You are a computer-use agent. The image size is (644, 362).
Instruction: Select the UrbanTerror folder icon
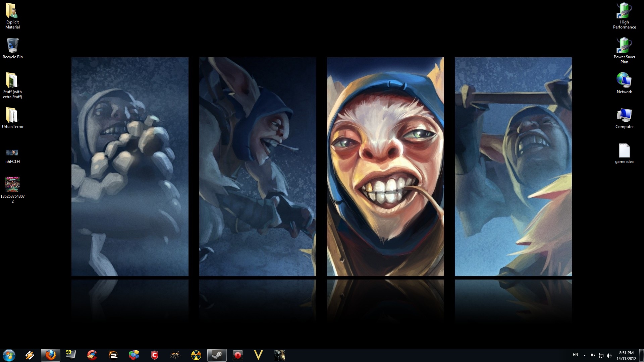12,118
